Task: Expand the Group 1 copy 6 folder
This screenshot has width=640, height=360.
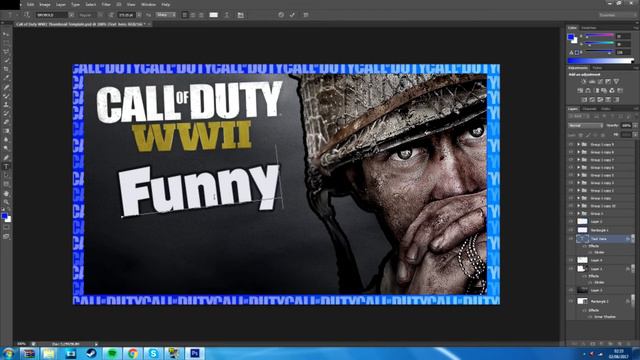Action: (x=578, y=168)
